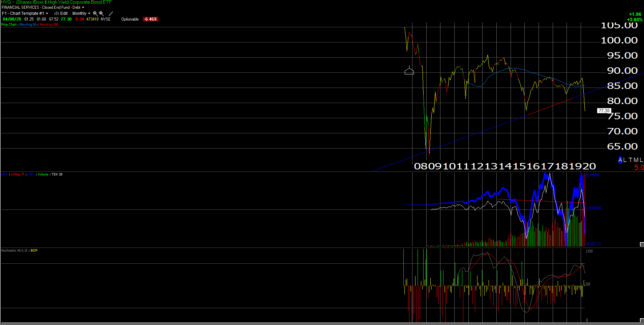Click the OBV label before LinReg 75
Screen dimensions: 644x325
tap(4, 174)
